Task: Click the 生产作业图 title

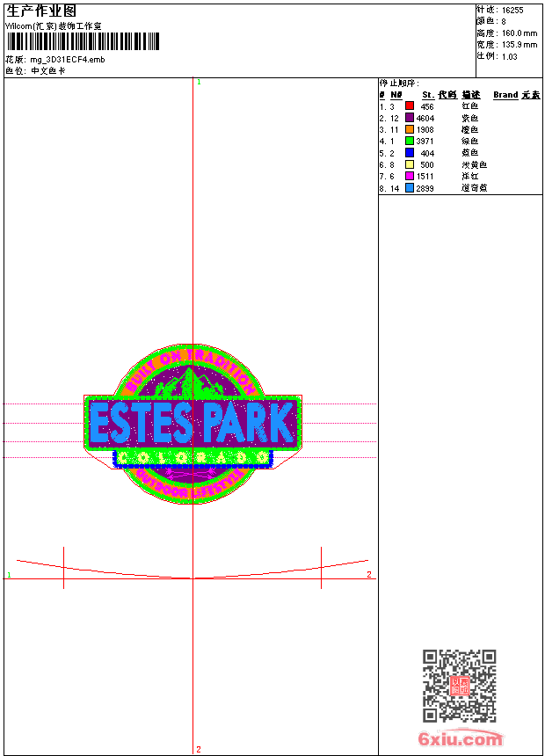Action: 41,11
